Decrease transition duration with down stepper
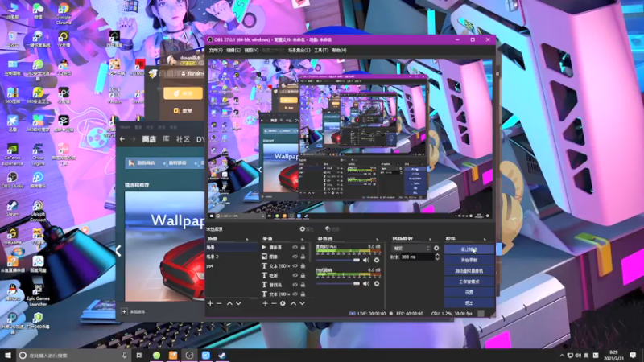 point(437,259)
